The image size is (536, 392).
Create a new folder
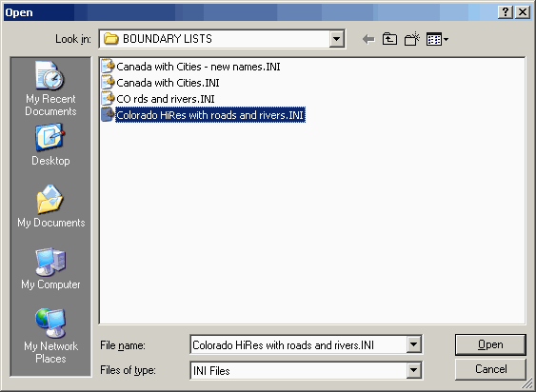click(412, 39)
